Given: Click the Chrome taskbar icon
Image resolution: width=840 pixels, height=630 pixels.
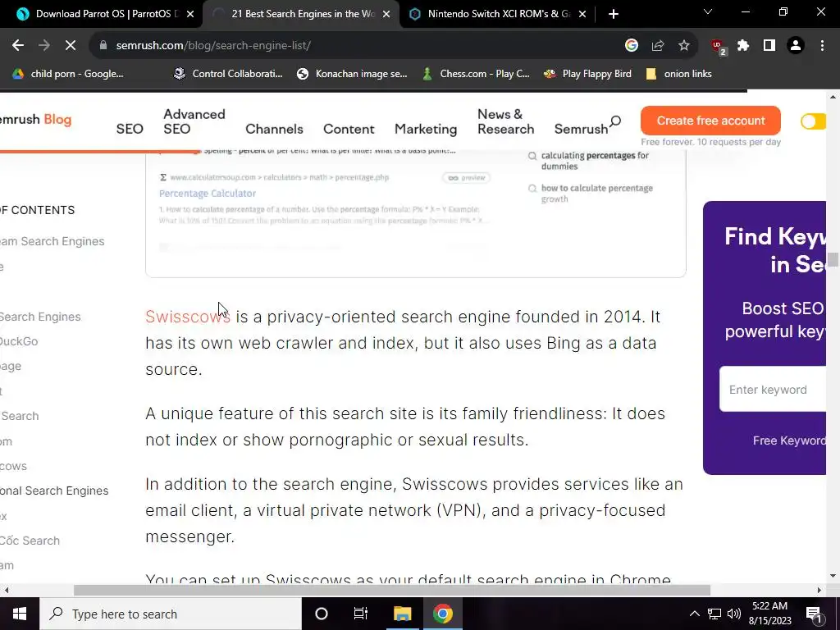Looking at the screenshot, I should (442, 614).
